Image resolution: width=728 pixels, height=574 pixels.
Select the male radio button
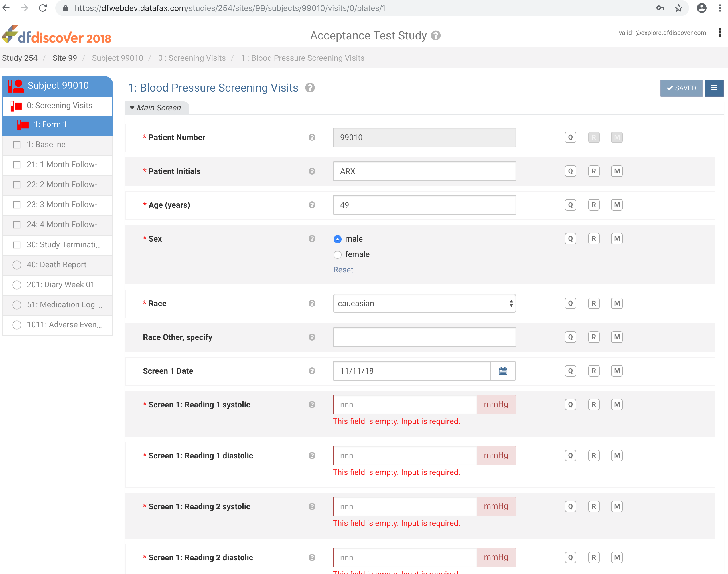coord(337,239)
